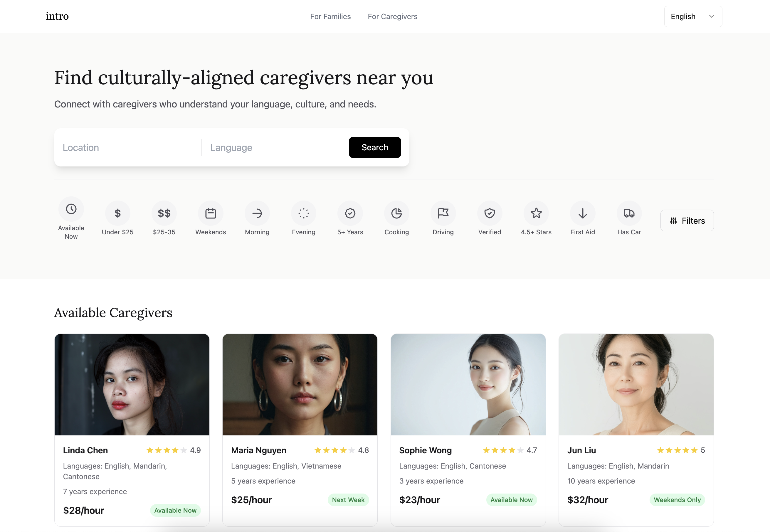
Task: Toggle the Available Now filter
Action: 71,213
